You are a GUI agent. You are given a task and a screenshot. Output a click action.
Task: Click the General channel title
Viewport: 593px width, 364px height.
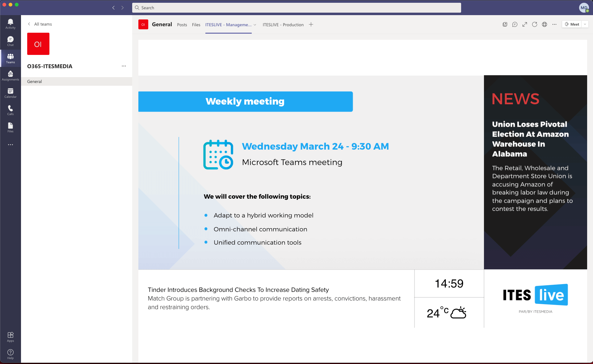coord(162,24)
